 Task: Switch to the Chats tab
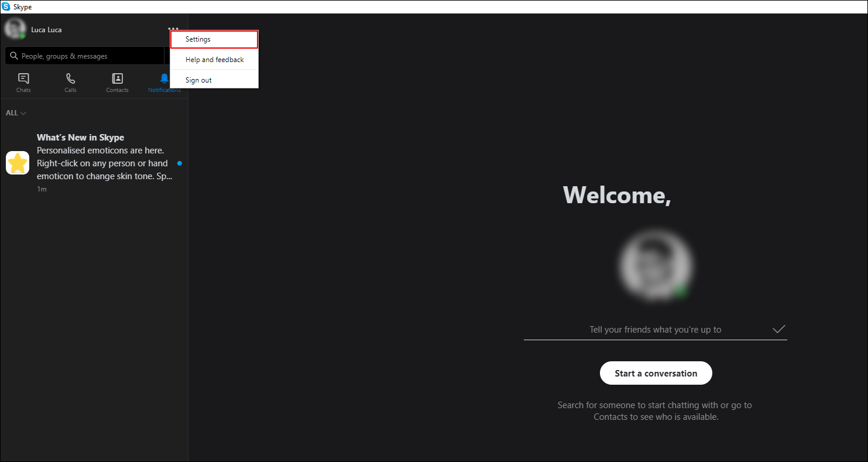coord(23,83)
